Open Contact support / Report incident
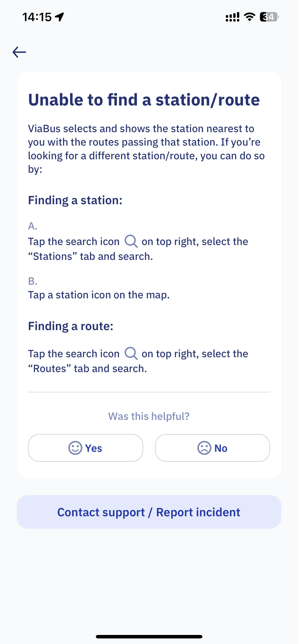Screen dimensions: 298x644 149,512
